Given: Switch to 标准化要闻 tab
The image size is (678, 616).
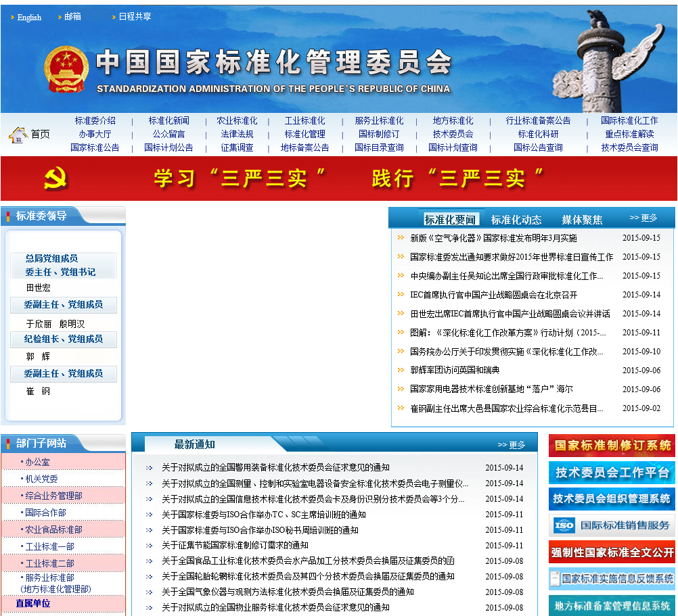Looking at the screenshot, I should pyautogui.click(x=450, y=220).
